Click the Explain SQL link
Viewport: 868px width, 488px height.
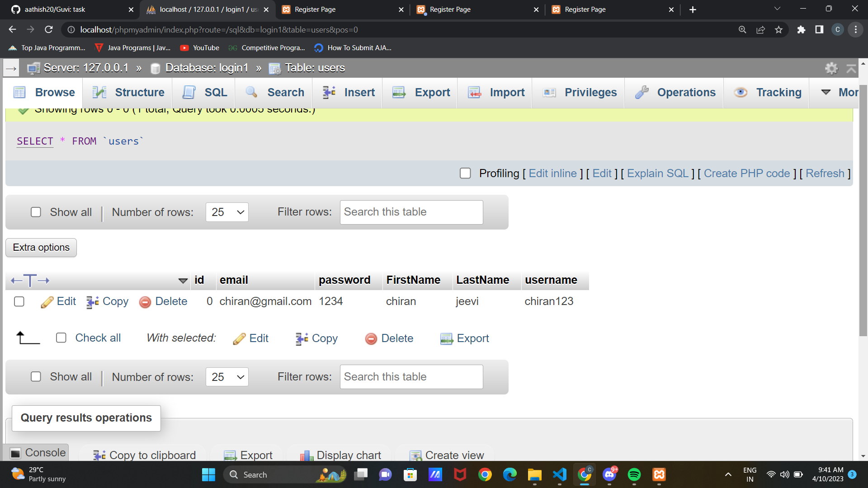coord(657,174)
